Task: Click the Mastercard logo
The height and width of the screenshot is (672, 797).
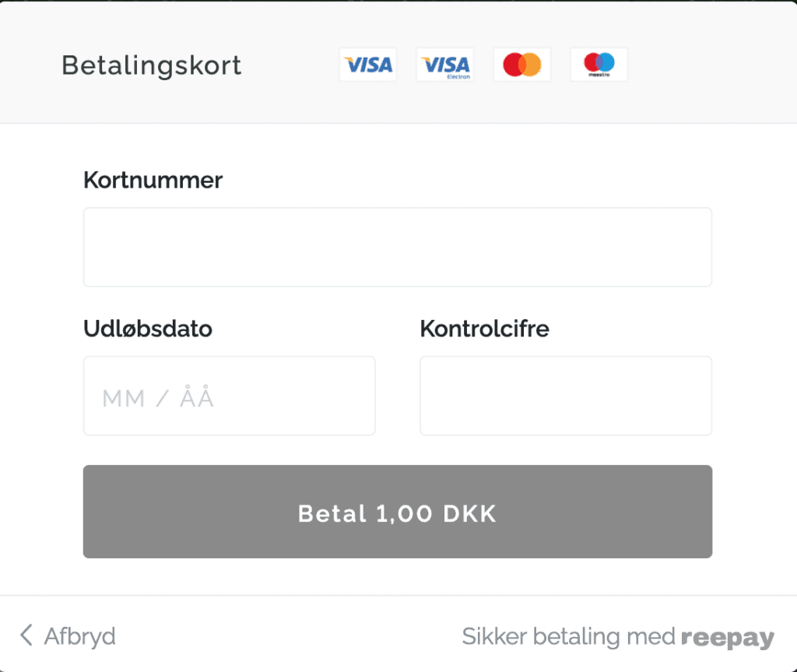Action: 522,65
